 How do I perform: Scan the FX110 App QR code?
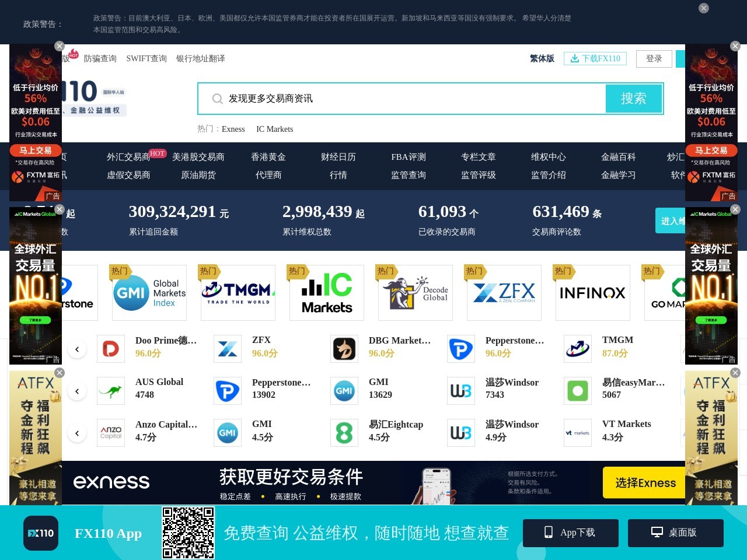[x=188, y=533]
